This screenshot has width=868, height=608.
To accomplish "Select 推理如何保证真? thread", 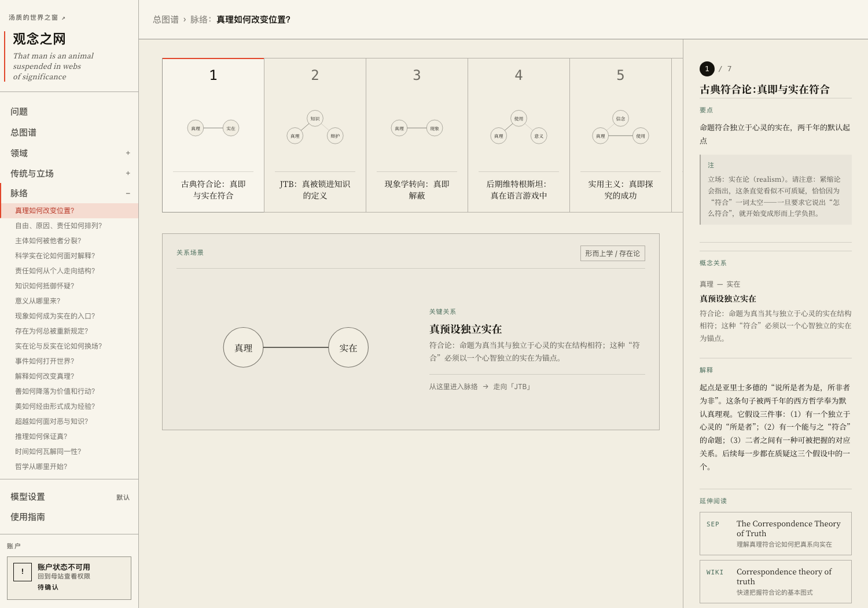I will coord(69,437).
